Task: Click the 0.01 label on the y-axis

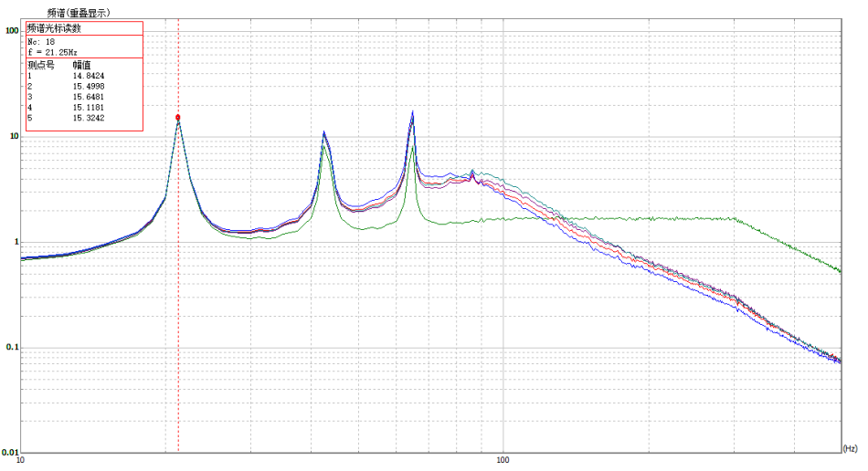Action: pos(11,453)
